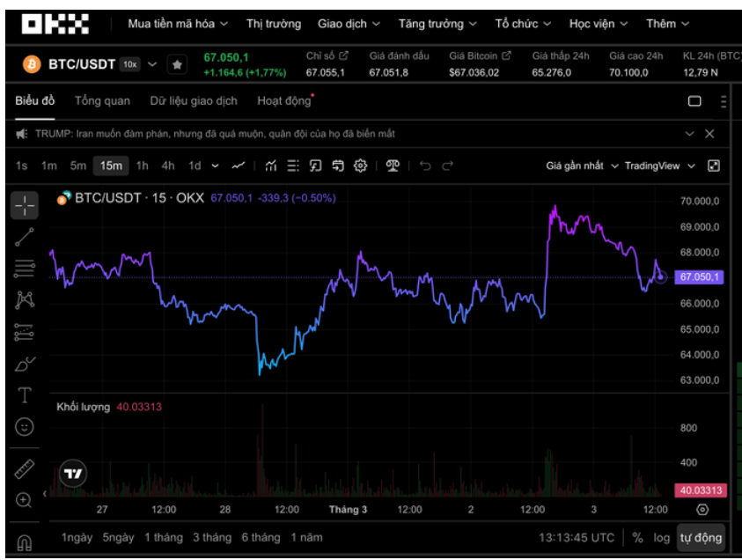This screenshot has height=560, width=742.
Task: Expand the news announcement chevron
Action: pos(689,134)
